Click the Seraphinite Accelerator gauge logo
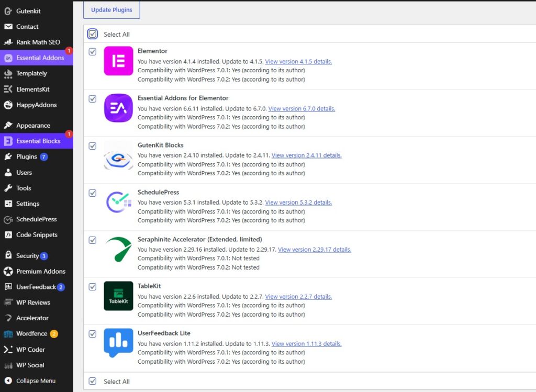 tap(118, 249)
